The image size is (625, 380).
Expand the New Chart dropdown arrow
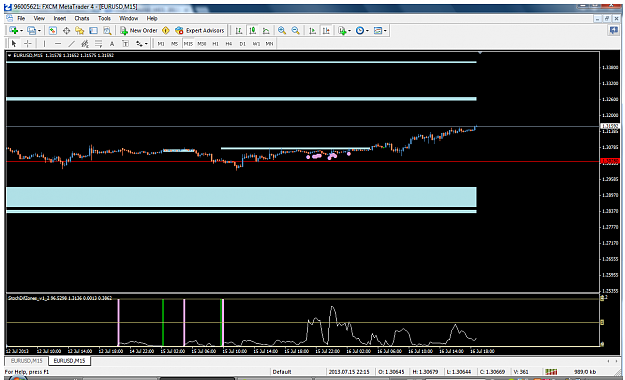click(21, 31)
